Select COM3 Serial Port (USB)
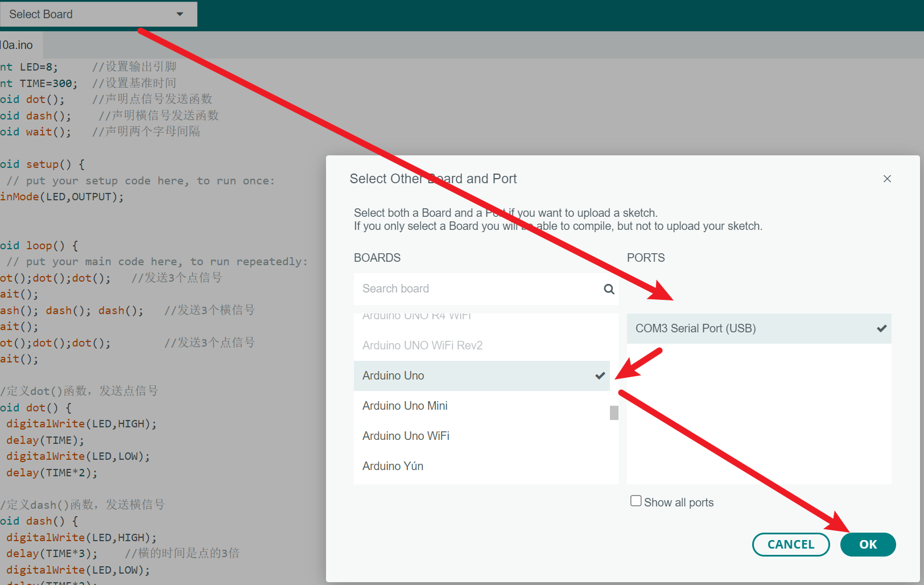 tap(759, 328)
